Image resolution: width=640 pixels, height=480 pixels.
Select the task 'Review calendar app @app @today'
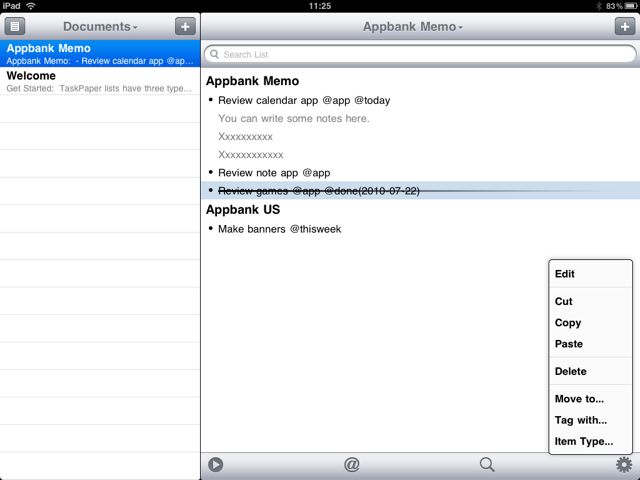click(304, 100)
